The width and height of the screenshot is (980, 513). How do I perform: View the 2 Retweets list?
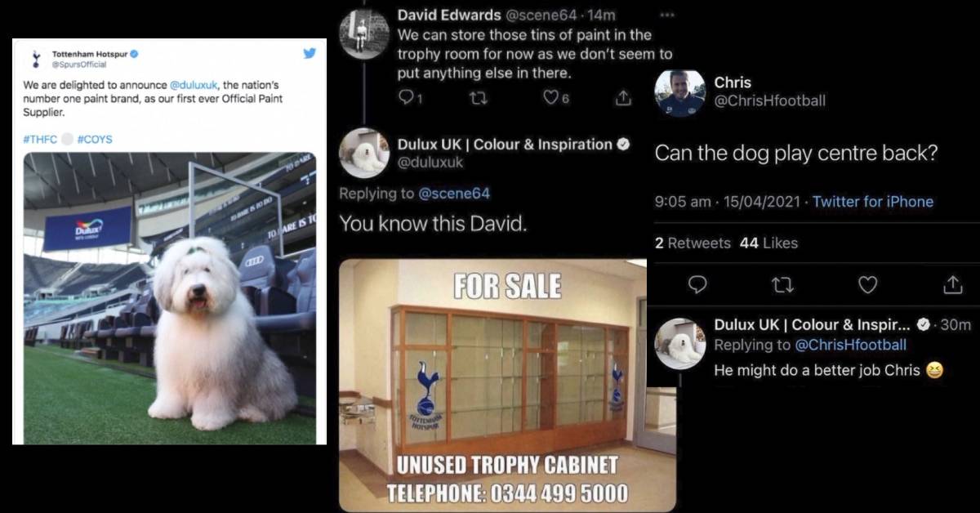693,243
